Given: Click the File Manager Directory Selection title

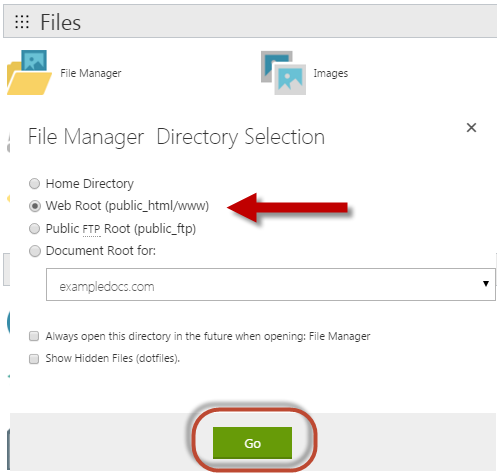Looking at the screenshot, I should (176, 137).
